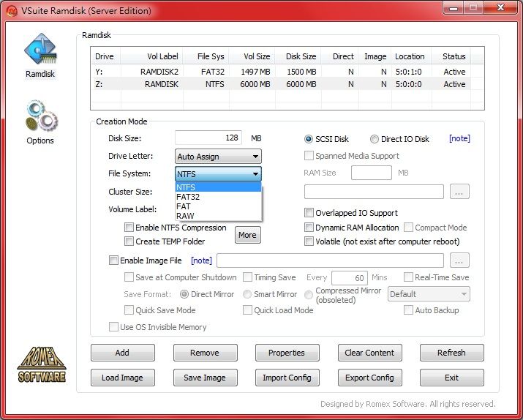
Task: Open the [note] link beside Enable Image File
Action: coord(201,260)
